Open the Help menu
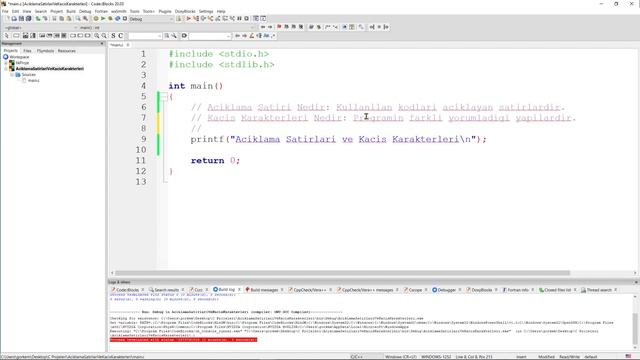The height and width of the screenshot is (360, 640). pos(221,11)
